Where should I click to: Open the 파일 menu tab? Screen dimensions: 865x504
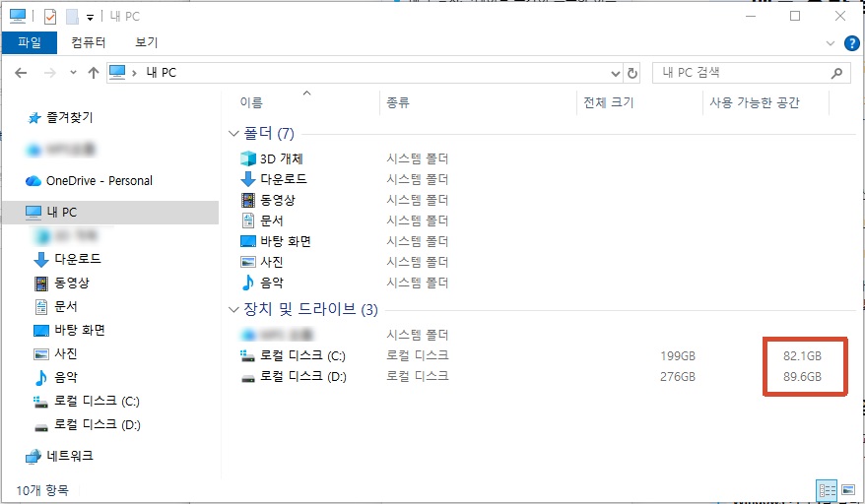pos(30,42)
